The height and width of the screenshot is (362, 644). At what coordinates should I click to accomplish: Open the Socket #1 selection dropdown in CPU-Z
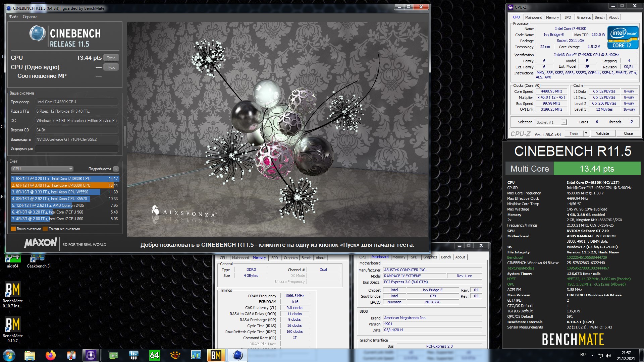551,122
